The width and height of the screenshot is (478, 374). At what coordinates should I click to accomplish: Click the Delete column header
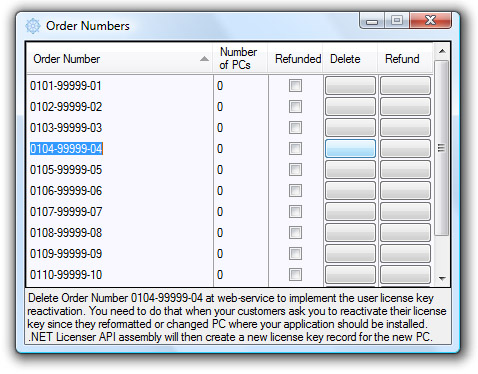pos(350,59)
